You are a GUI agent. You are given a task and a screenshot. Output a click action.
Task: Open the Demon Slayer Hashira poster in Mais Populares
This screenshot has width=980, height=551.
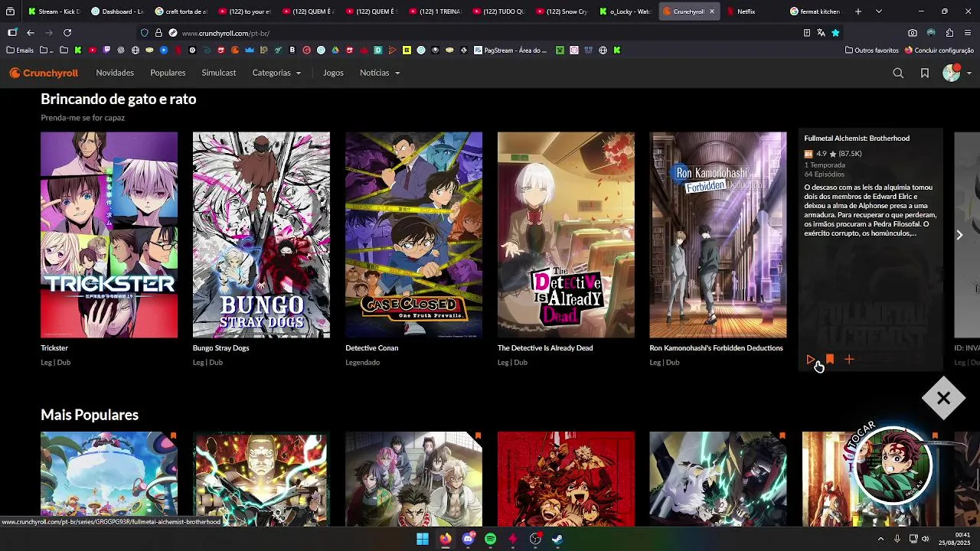coord(413,479)
